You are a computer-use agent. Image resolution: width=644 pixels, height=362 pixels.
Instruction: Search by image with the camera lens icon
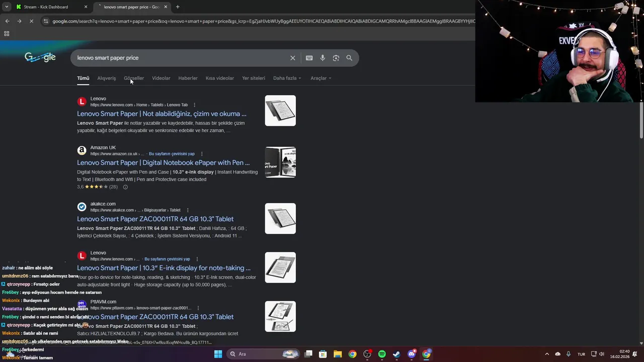336,58
